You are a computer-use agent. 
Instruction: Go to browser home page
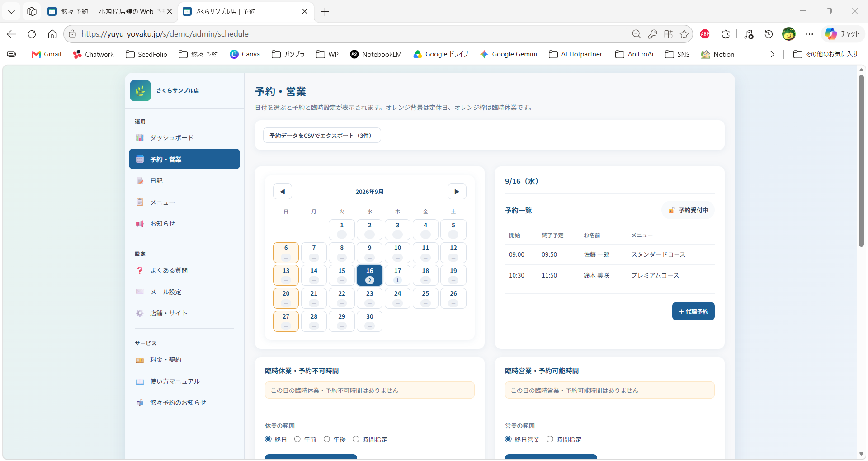tap(52, 34)
